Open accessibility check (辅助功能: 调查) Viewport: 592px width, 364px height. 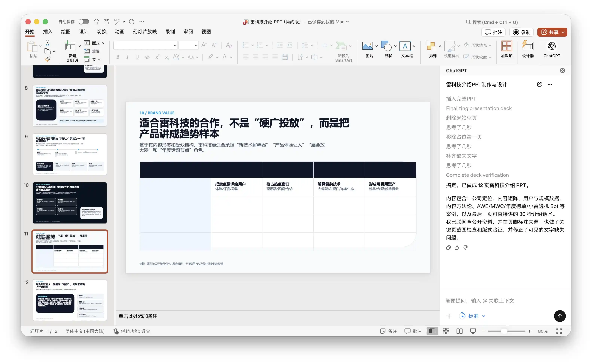coord(132,331)
